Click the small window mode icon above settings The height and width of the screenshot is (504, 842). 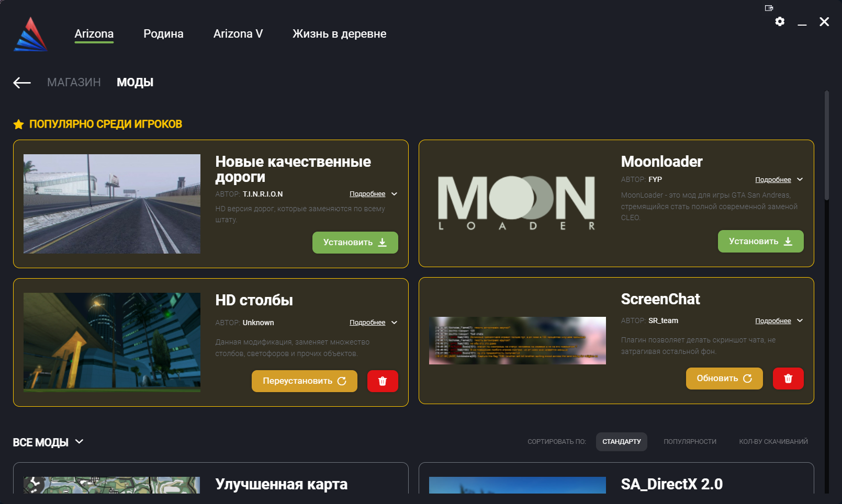click(769, 8)
